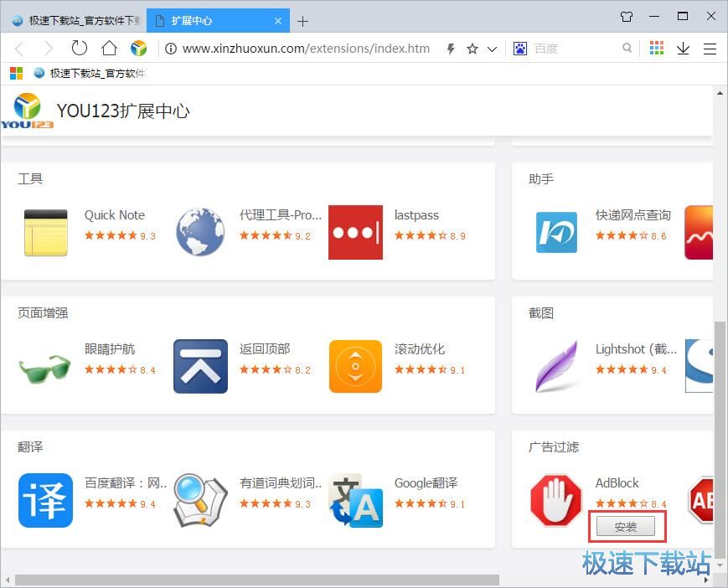Open the 返回顶部 extension title

pyautogui.click(x=265, y=349)
